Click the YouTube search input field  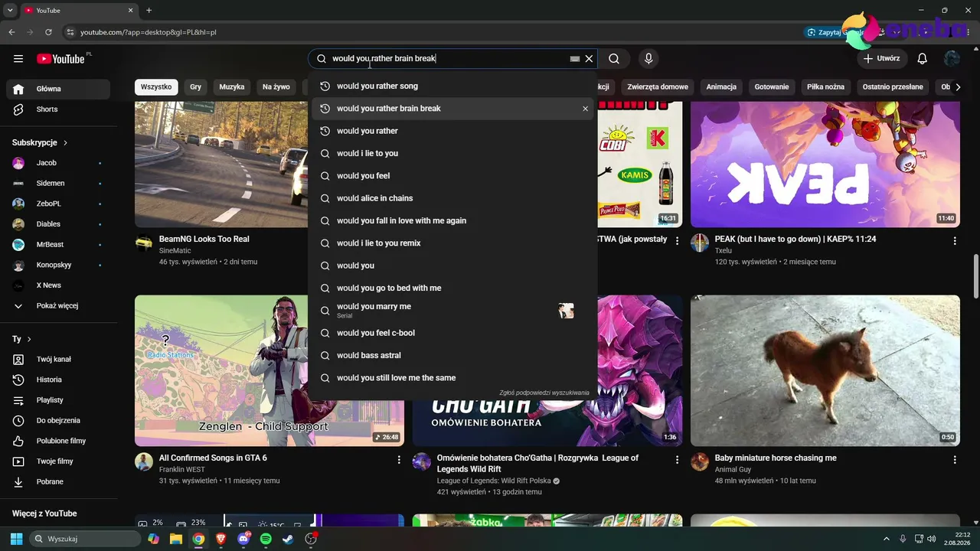pyautogui.click(x=448, y=59)
